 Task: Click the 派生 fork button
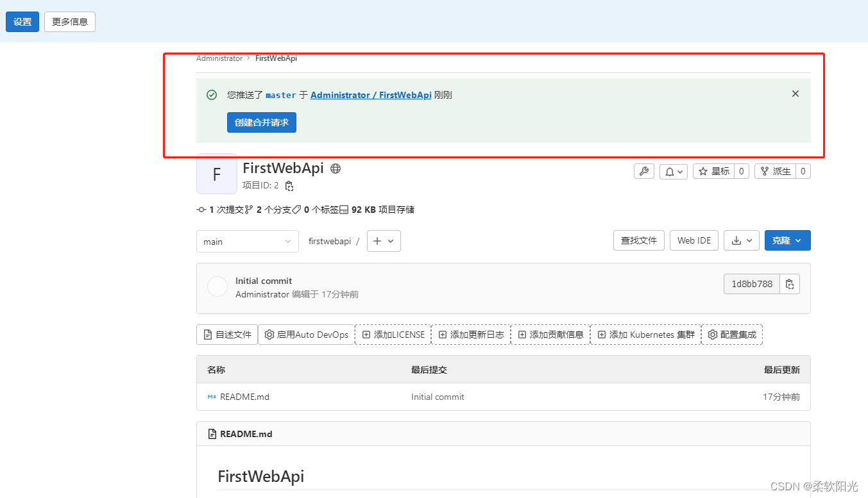coord(775,171)
